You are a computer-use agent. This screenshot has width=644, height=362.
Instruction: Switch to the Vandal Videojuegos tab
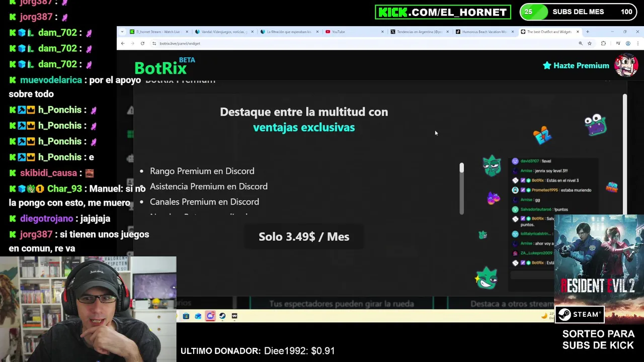(x=223, y=32)
